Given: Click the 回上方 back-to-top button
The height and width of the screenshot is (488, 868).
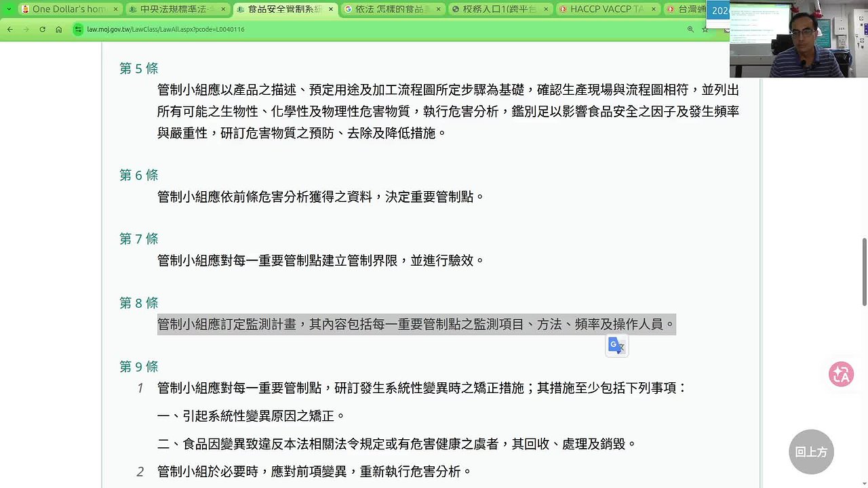Looking at the screenshot, I should pyautogui.click(x=811, y=451).
